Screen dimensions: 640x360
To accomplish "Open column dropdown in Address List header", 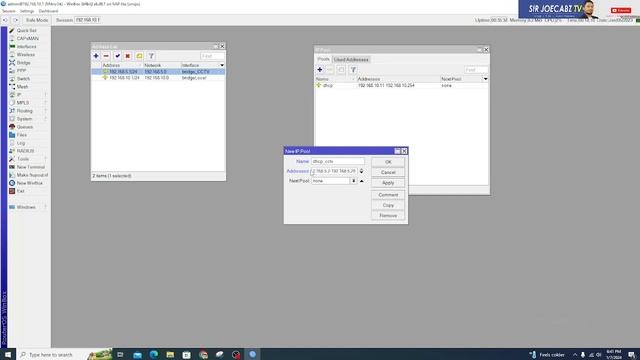I will [222, 65].
